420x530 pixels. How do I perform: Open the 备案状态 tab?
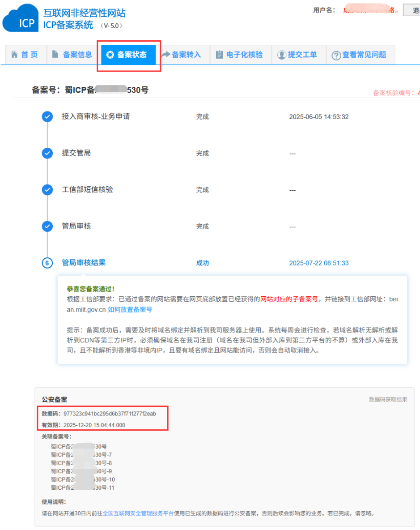[128, 55]
